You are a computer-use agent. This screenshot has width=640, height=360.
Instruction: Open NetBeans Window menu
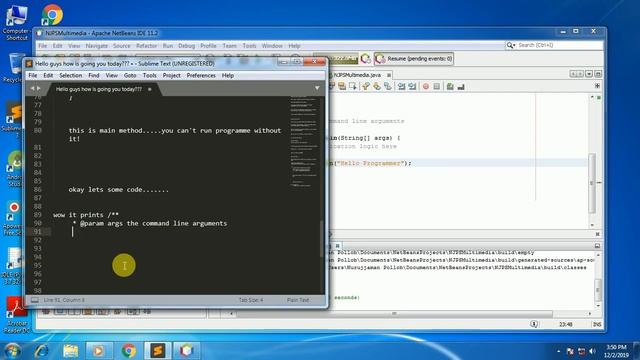click(x=272, y=46)
